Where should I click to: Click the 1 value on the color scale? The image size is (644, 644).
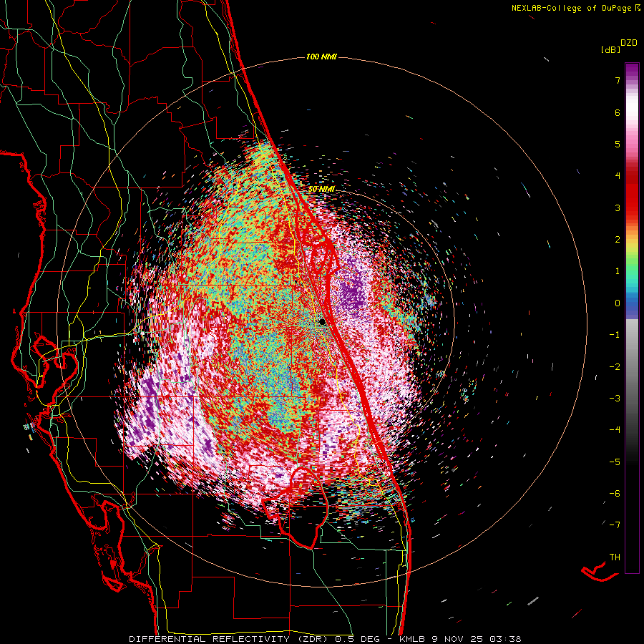point(618,271)
